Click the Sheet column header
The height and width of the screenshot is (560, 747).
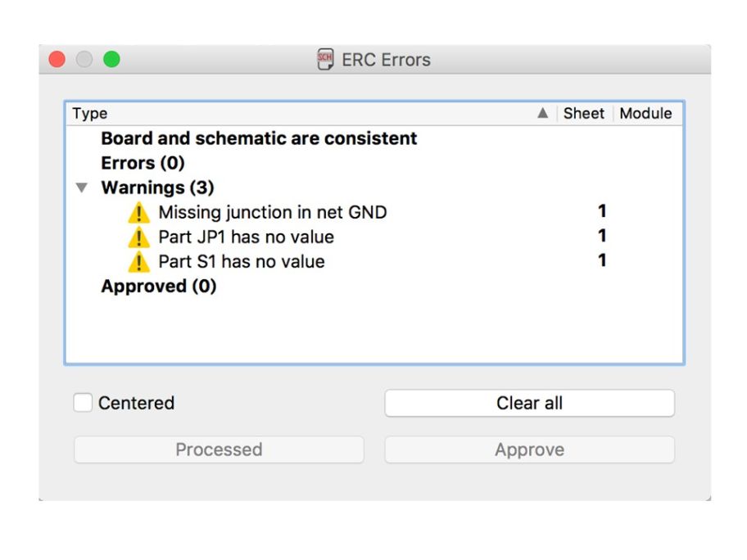tap(583, 113)
